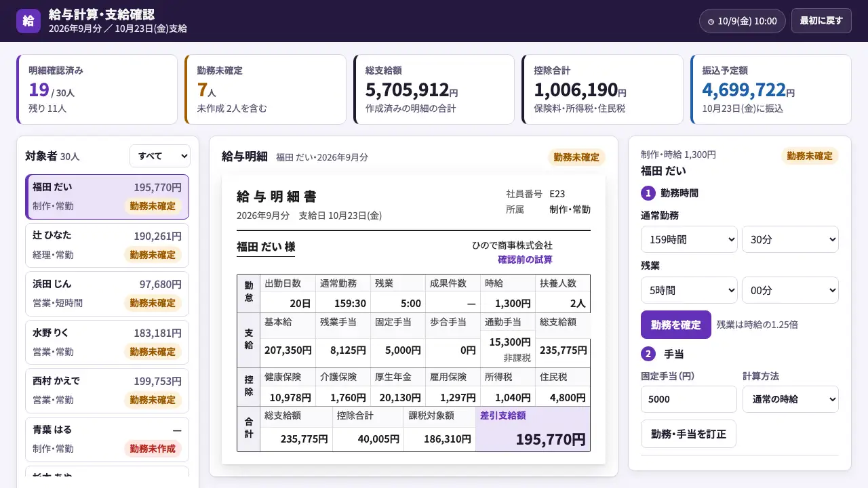
Task: Open the 通常勤務 159時間 hours dropdown
Action: coord(689,239)
